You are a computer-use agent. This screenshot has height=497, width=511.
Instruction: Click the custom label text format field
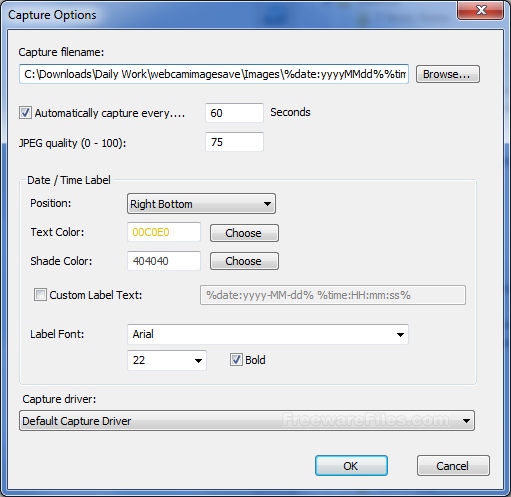pyautogui.click(x=333, y=295)
